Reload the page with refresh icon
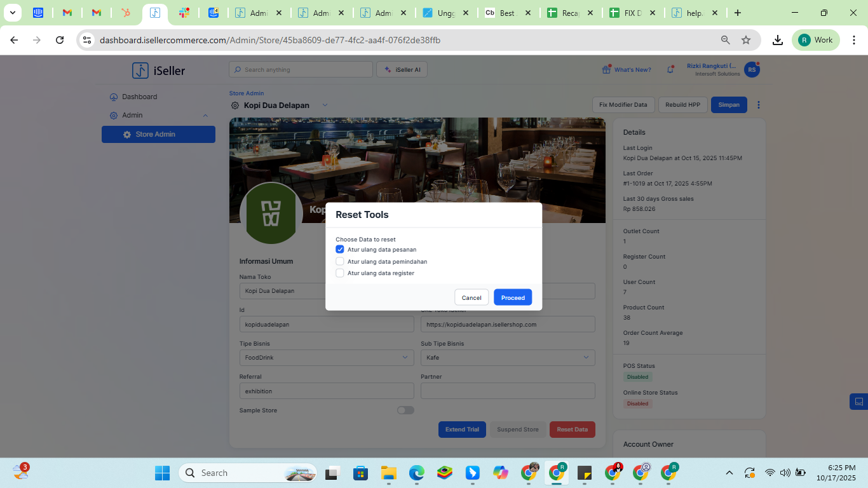The height and width of the screenshot is (488, 868). pyautogui.click(x=60, y=40)
